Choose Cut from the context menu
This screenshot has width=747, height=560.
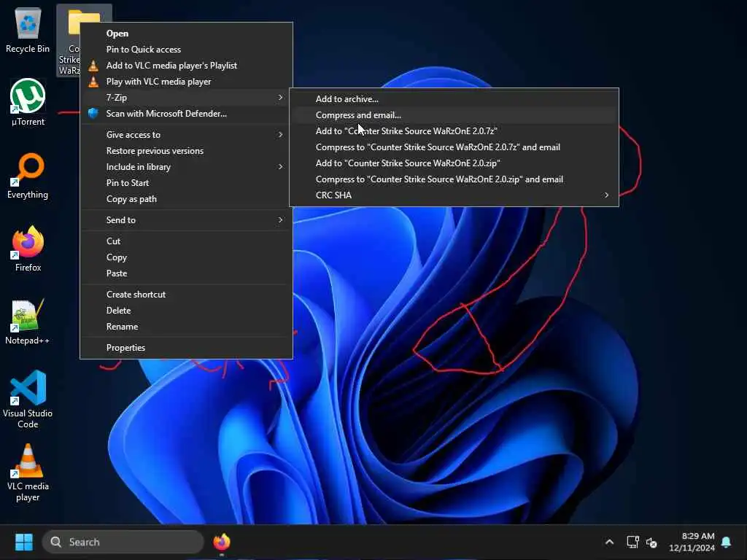tap(186, 241)
